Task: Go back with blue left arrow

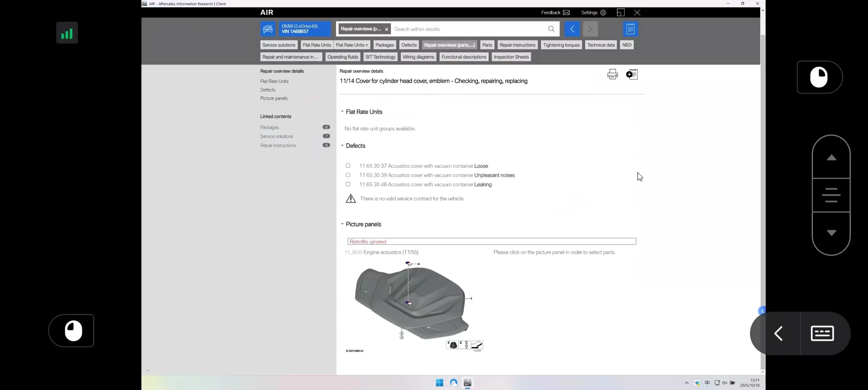Action: coord(572,29)
